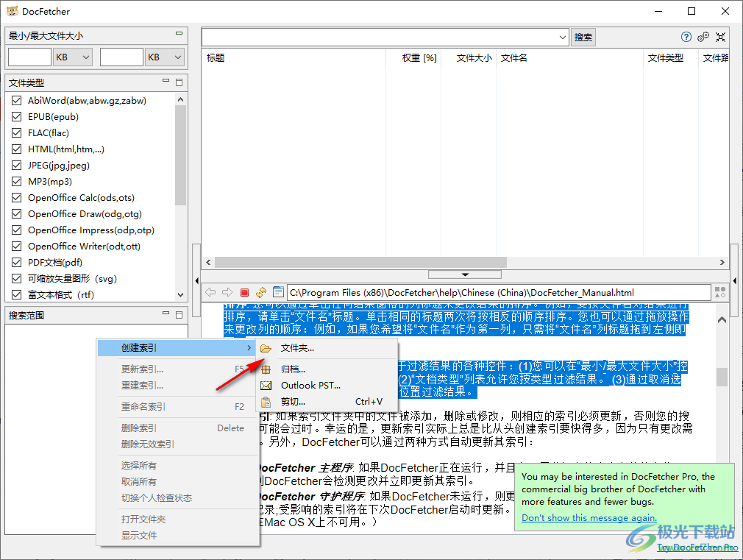Toggle OpenOffice Impress checkbox
743x560 pixels.
click(x=17, y=230)
